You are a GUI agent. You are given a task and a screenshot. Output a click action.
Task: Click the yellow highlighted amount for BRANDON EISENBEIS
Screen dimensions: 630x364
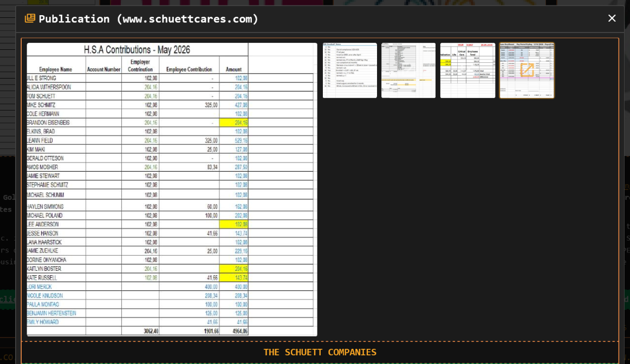pyautogui.click(x=233, y=122)
